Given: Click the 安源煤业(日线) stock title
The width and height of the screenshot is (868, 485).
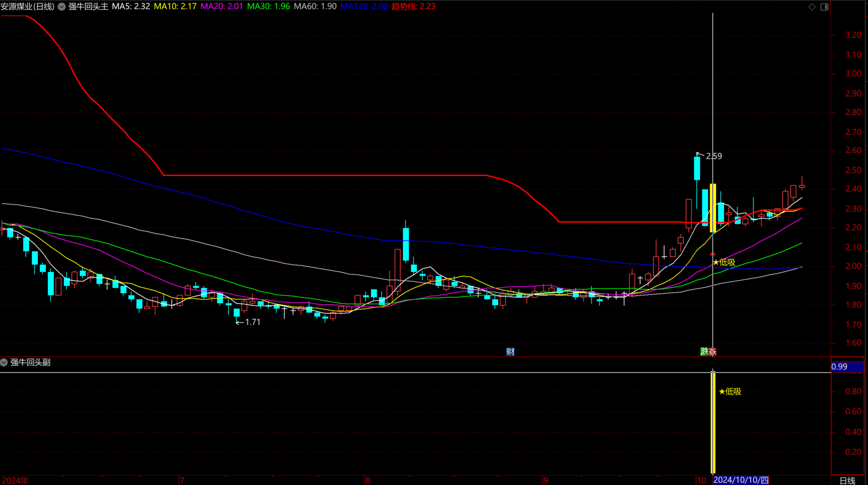Looking at the screenshot, I should pyautogui.click(x=28, y=7).
